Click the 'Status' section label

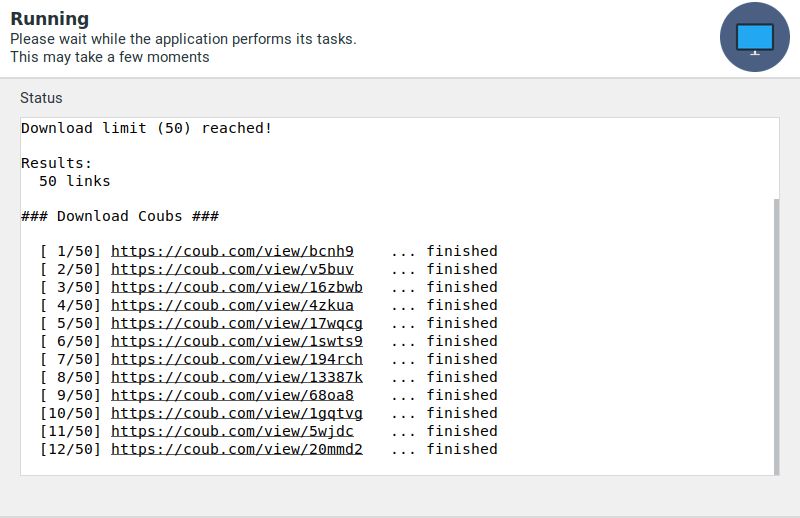41,98
